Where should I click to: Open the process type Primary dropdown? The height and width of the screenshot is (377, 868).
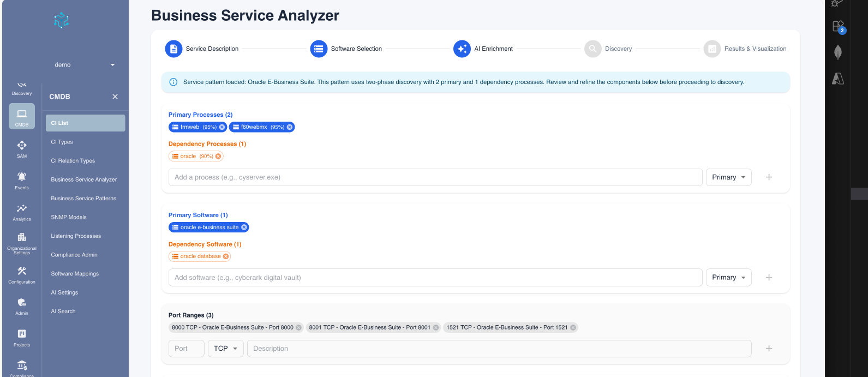tap(728, 177)
